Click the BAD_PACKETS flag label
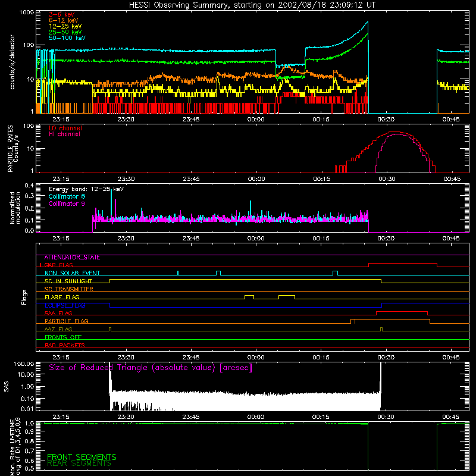Image resolution: width=476 pixels, height=476 pixels. tap(65, 345)
